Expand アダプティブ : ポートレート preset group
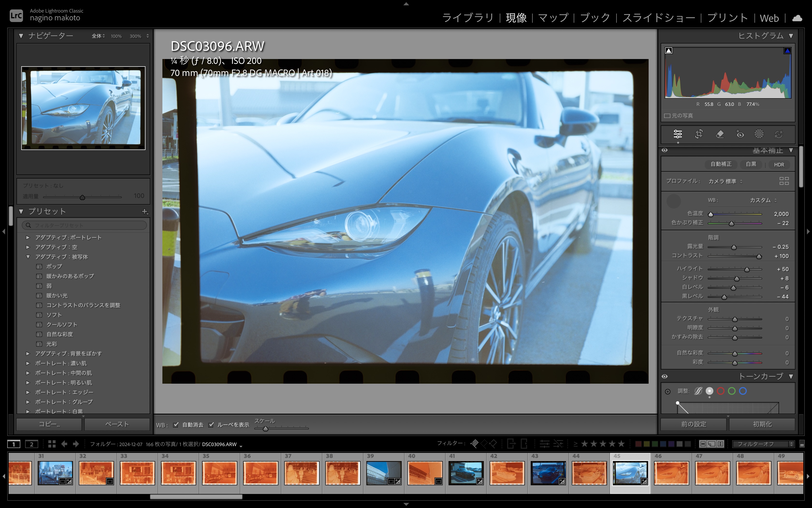The height and width of the screenshot is (508, 812). pos(28,238)
